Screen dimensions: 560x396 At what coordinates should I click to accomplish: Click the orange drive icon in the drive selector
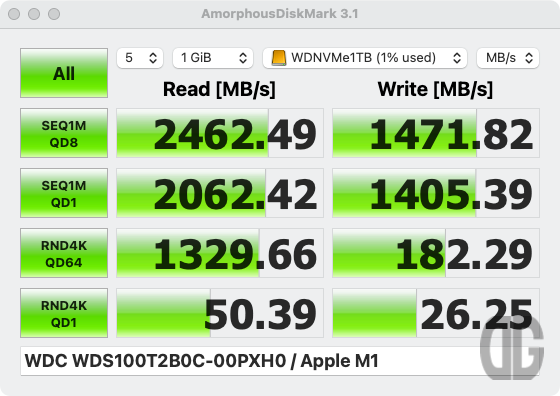coord(279,58)
